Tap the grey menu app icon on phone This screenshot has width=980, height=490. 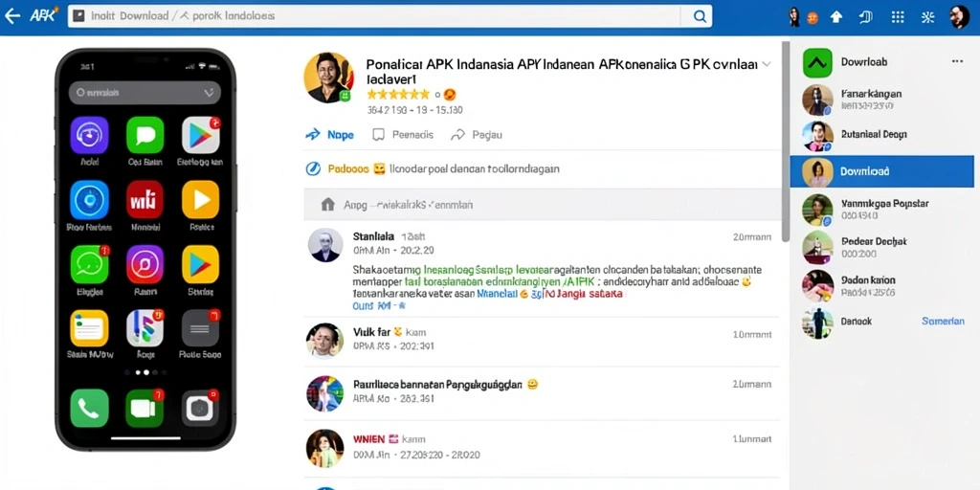tap(201, 328)
